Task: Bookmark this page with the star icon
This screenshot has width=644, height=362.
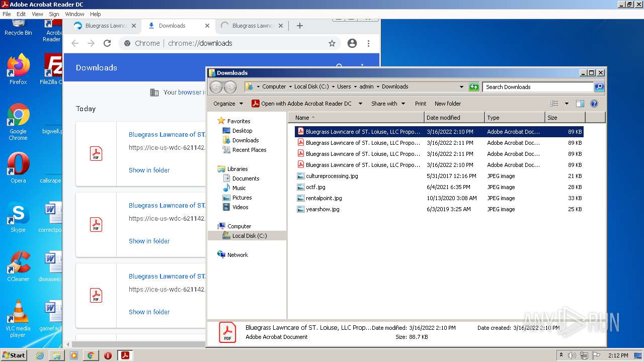Action: point(332,43)
